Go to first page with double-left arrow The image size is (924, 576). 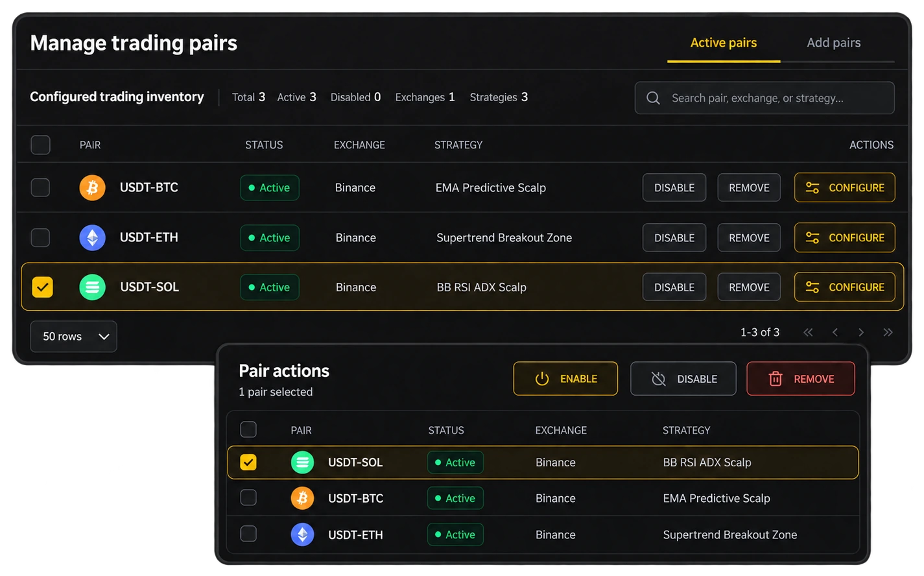808,332
